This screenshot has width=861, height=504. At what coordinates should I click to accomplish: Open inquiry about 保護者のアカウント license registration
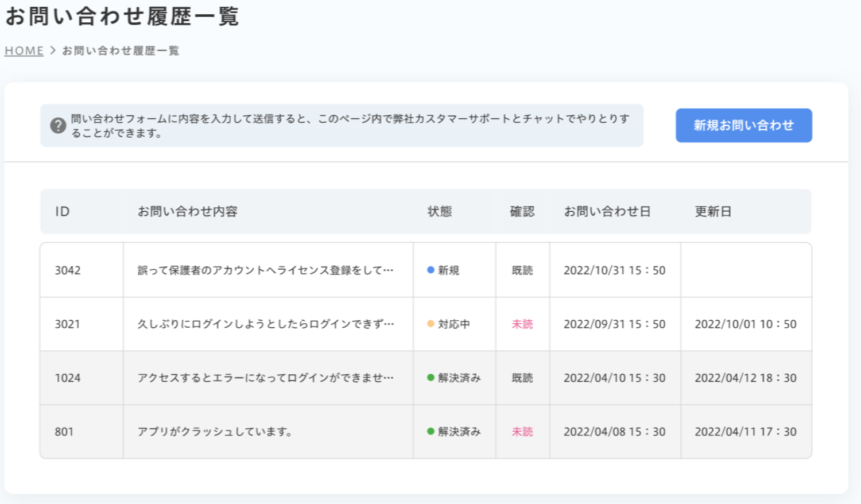[x=266, y=270]
